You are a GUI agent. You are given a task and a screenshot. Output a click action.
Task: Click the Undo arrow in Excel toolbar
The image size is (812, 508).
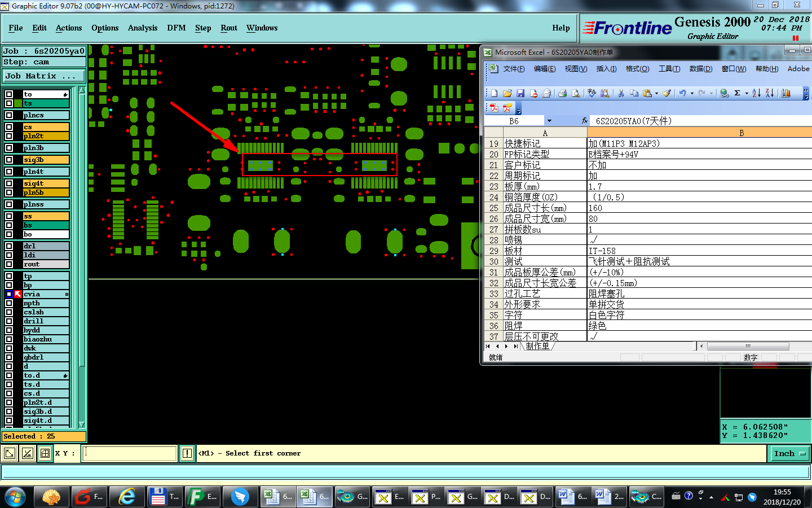(x=682, y=93)
